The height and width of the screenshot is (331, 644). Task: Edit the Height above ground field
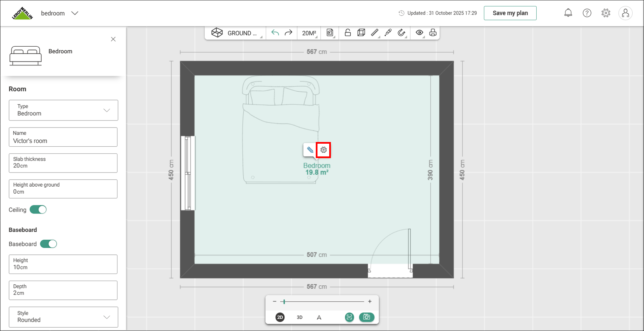(63, 189)
